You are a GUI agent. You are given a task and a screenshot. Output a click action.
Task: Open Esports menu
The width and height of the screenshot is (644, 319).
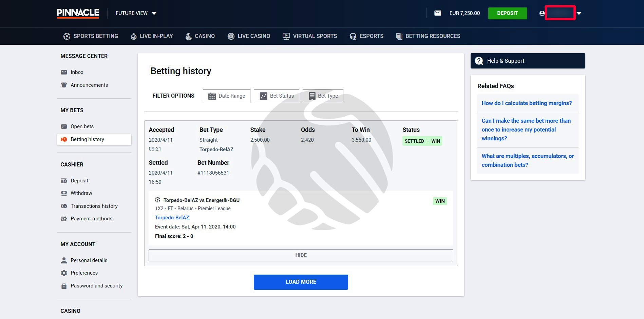click(366, 36)
